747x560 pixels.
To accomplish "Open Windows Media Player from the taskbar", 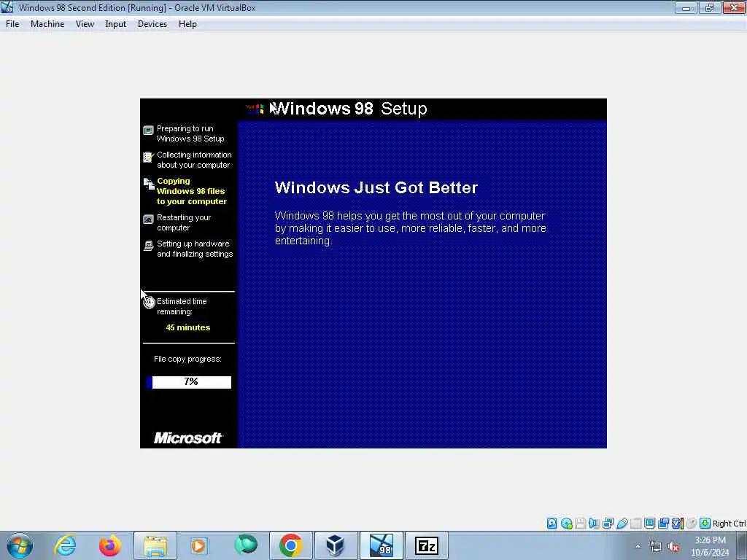I will [x=199, y=545].
